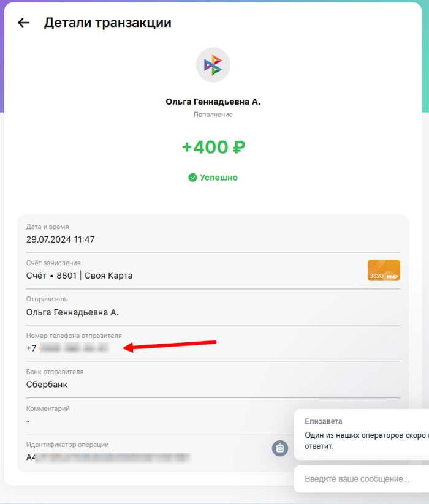
Task: Click the chat bot avatar icon
Action: (280, 448)
